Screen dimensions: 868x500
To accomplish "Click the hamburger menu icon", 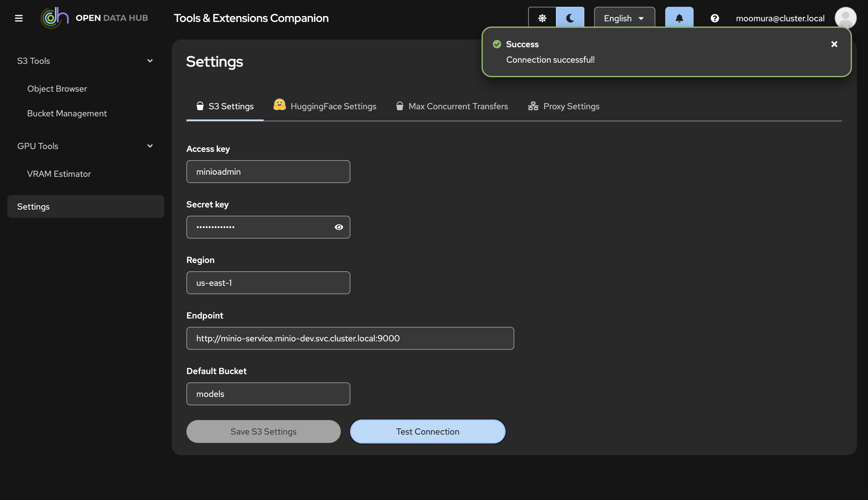I will pos(19,18).
